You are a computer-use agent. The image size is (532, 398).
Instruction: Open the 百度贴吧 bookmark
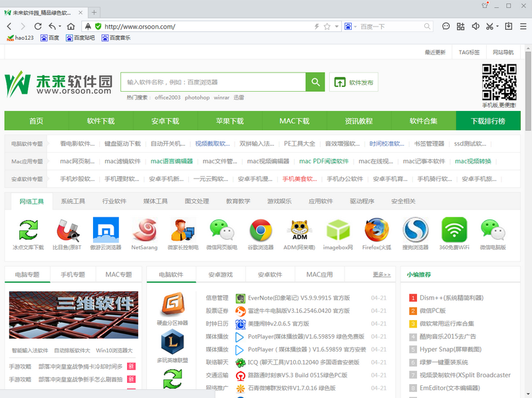(x=80, y=38)
